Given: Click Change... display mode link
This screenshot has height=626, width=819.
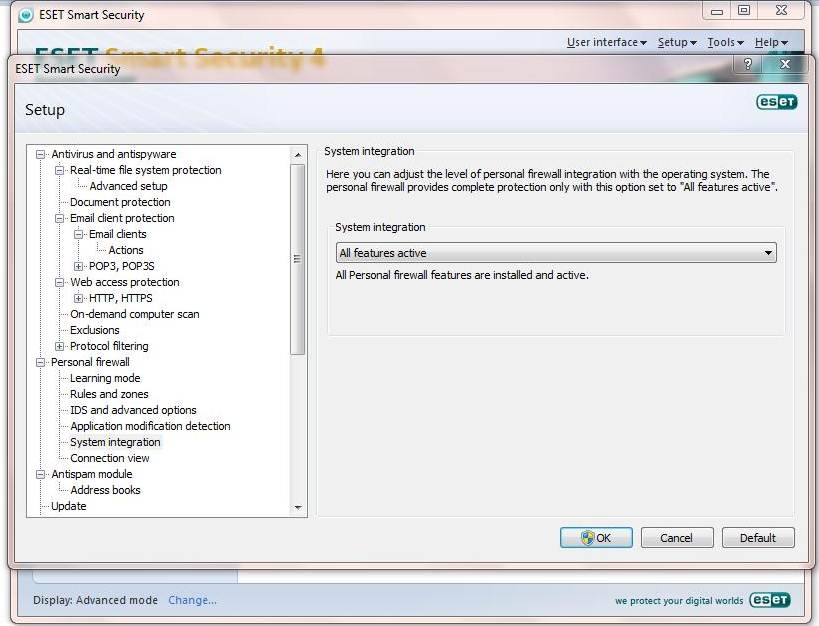Looking at the screenshot, I should point(192,600).
